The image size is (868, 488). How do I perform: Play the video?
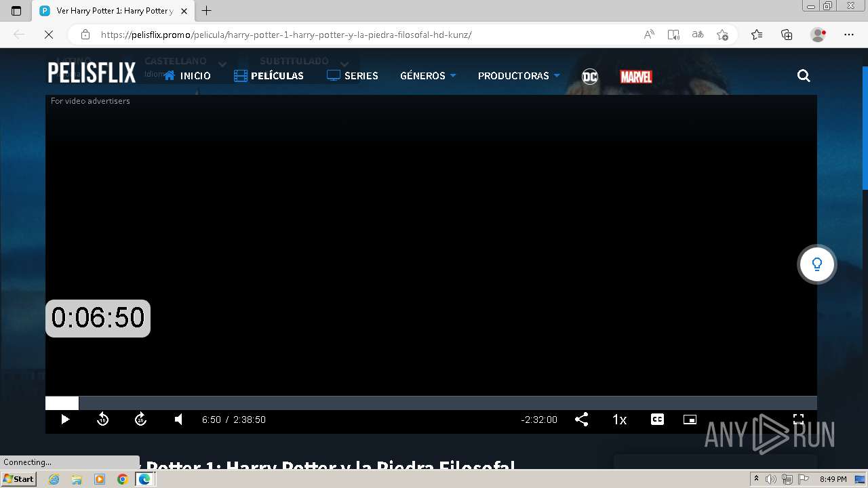[x=65, y=420]
